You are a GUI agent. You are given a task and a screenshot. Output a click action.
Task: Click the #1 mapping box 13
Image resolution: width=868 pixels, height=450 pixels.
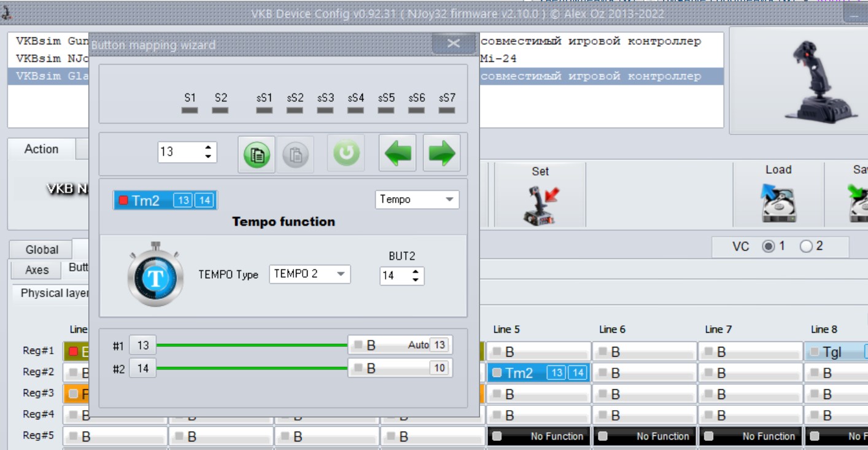(x=143, y=346)
